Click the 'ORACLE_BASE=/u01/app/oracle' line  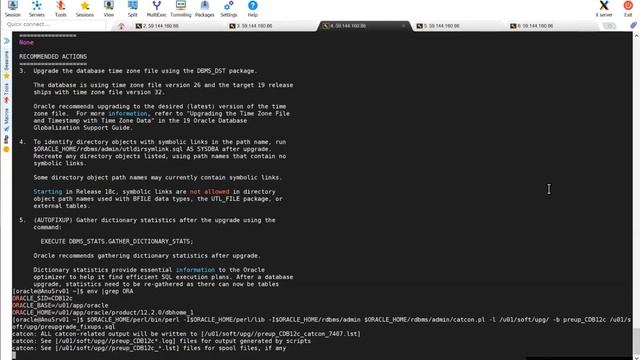60,305
